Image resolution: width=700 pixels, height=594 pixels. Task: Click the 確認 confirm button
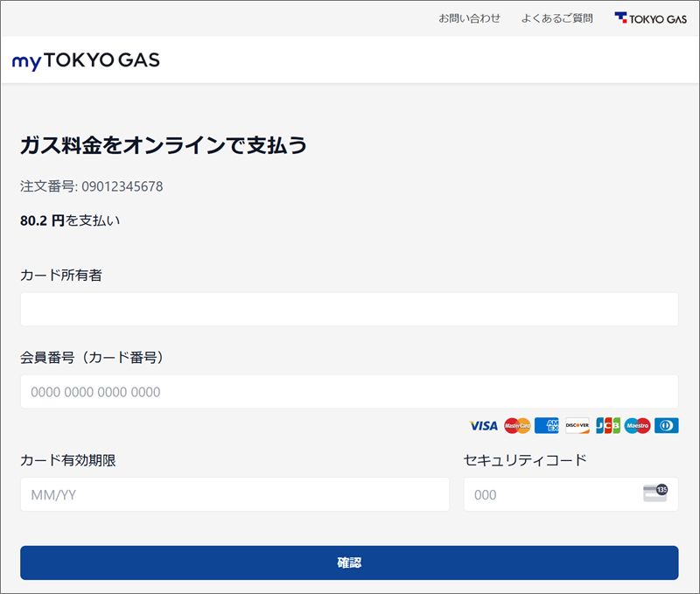pyautogui.click(x=349, y=563)
